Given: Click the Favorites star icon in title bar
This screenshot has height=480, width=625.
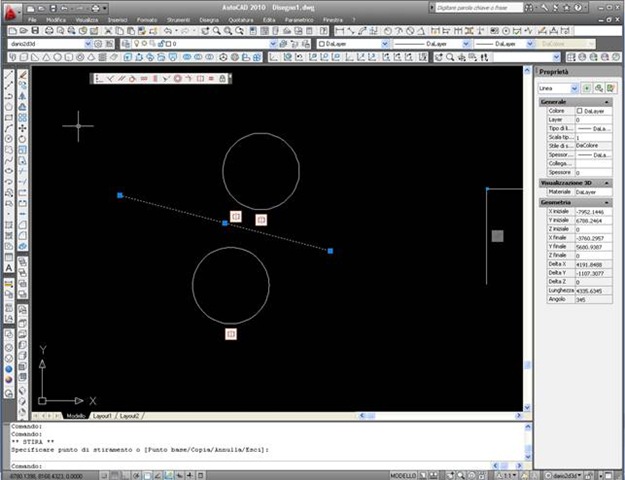Looking at the screenshot, I should 566,8.
